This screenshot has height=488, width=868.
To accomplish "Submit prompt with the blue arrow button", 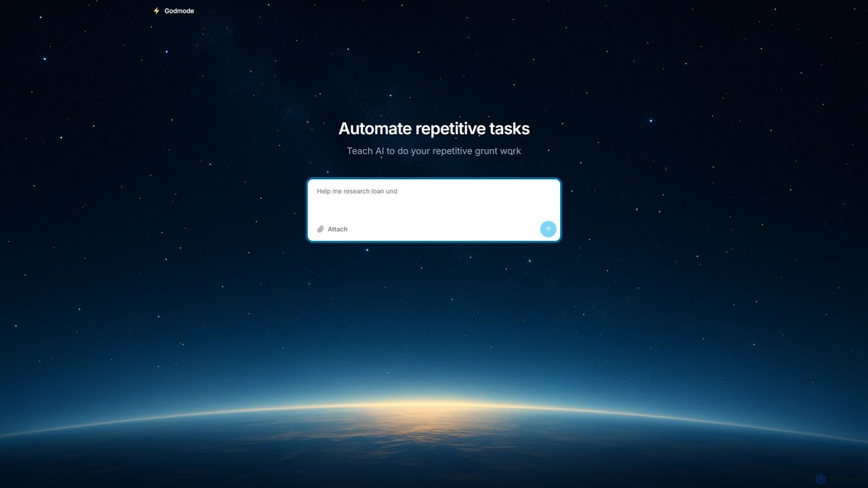I will [548, 229].
